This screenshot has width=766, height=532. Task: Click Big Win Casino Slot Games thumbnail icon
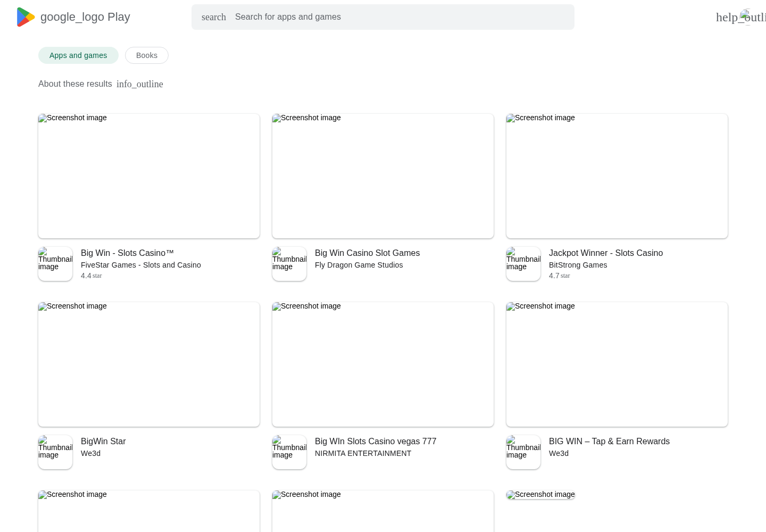(289, 264)
